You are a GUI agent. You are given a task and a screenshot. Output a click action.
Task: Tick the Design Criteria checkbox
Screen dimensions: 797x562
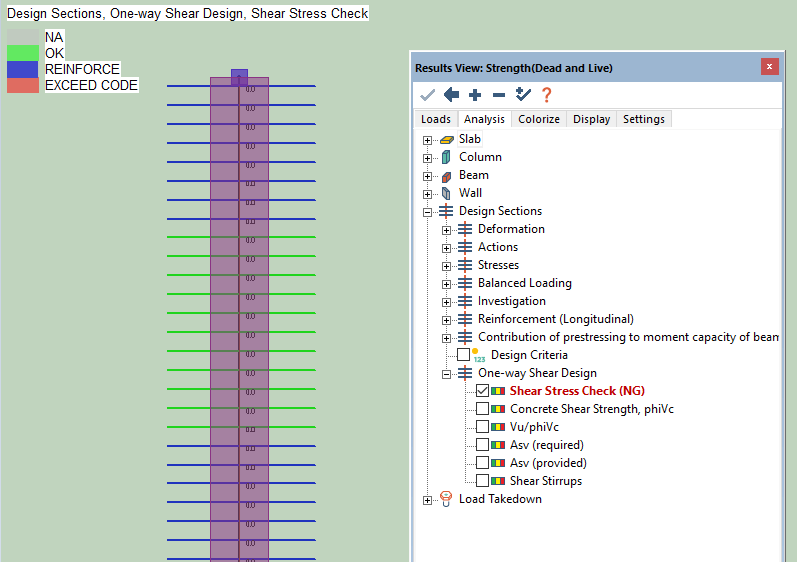coord(463,355)
